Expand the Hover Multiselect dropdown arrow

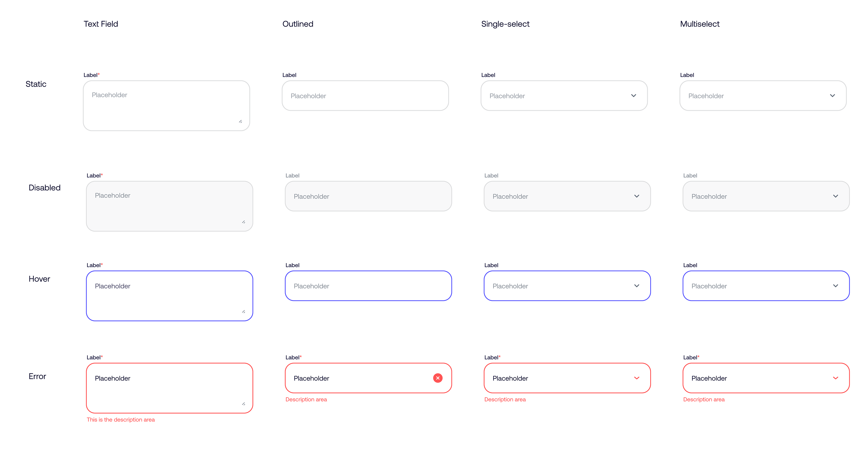pyautogui.click(x=835, y=286)
